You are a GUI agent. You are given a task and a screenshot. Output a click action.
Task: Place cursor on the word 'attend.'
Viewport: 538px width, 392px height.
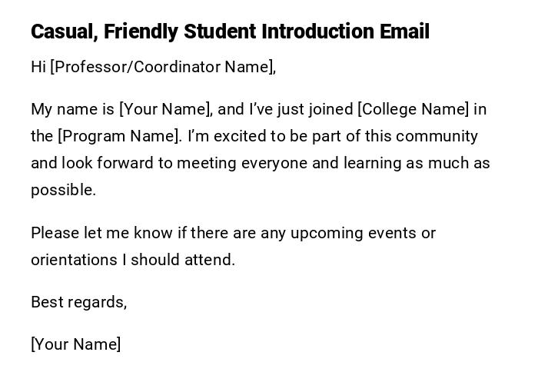[210, 260]
